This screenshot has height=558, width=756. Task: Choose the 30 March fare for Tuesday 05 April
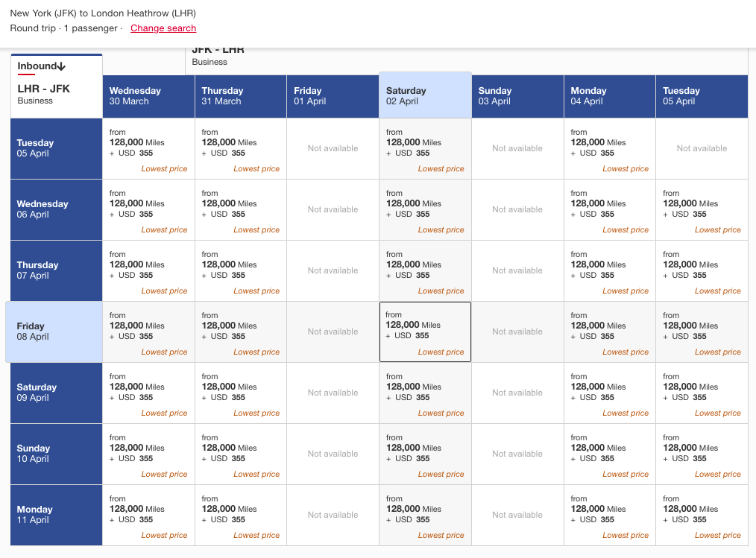click(x=148, y=148)
